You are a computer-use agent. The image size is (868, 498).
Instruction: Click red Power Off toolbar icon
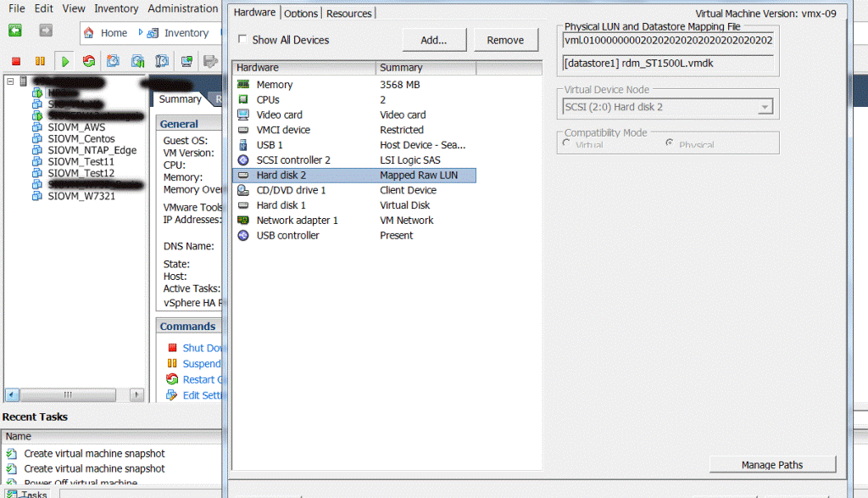tap(16, 61)
